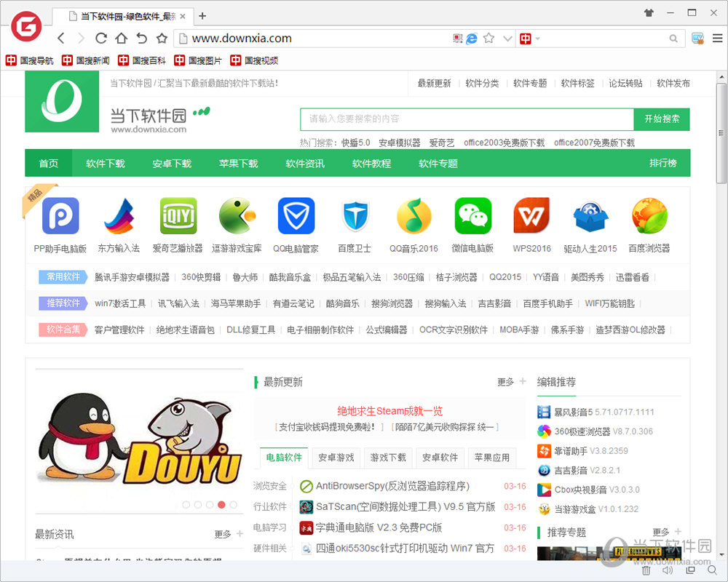Click the 当下软件园 green logo
The image size is (728, 582).
click(62, 102)
